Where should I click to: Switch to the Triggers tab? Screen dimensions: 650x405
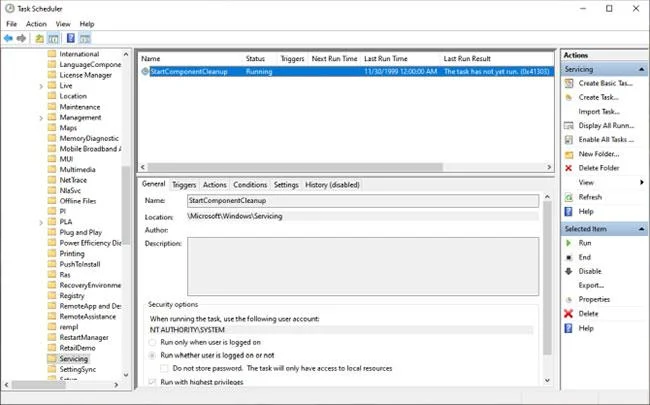[184, 185]
